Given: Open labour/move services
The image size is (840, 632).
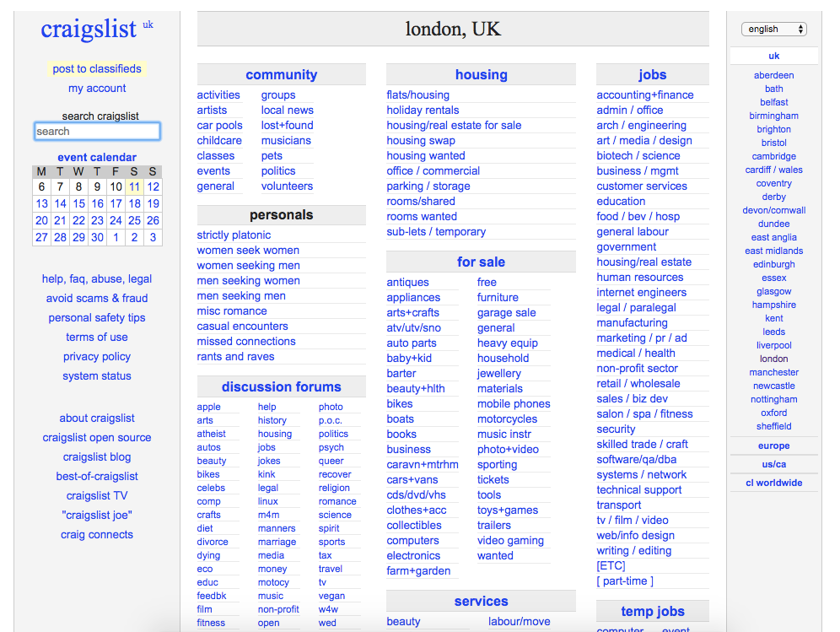Looking at the screenshot, I should tap(520, 621).
